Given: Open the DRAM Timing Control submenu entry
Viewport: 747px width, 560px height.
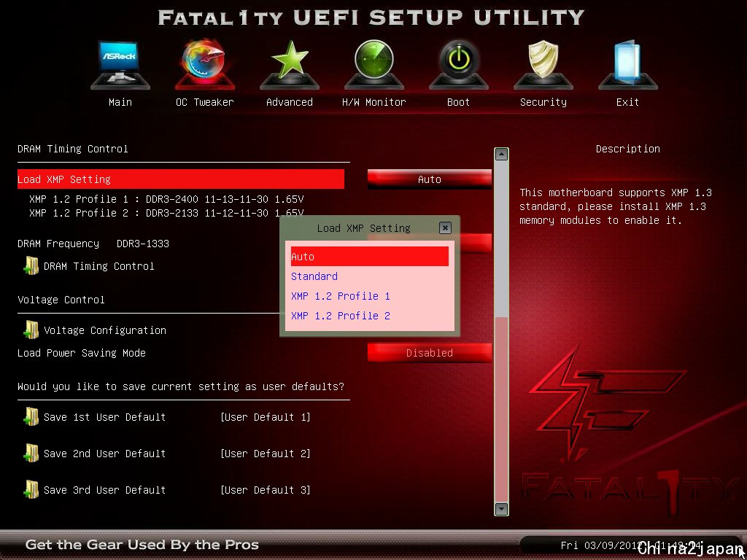Looking at the screenshot, I should pyautogui.click(x=98, y=266).
